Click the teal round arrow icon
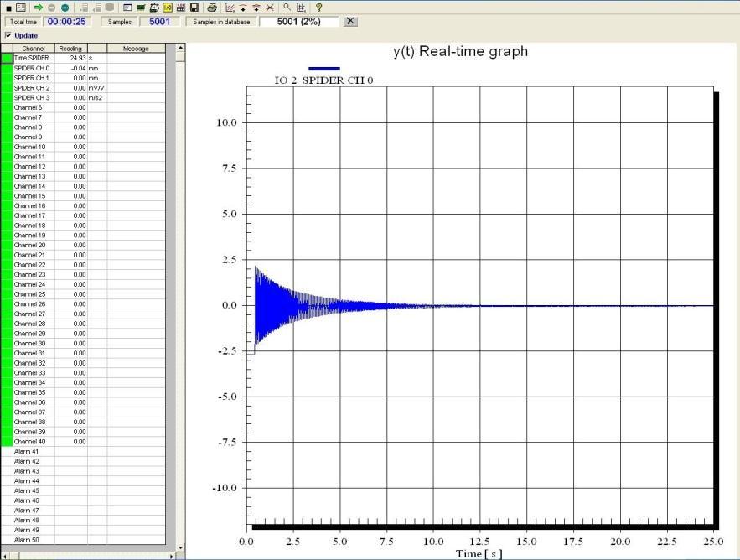This screenshot has height=560, width=740. coord(65,8)
